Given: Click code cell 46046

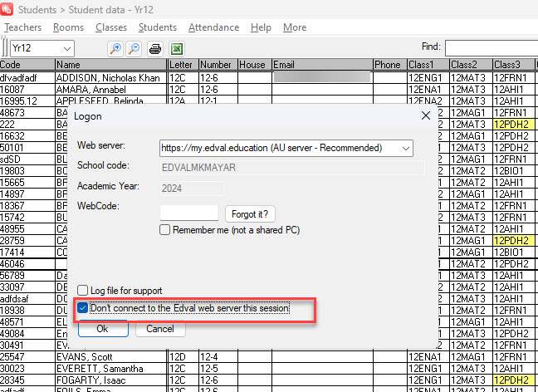Looking at the screenshot, I should [x=27, y=264].
